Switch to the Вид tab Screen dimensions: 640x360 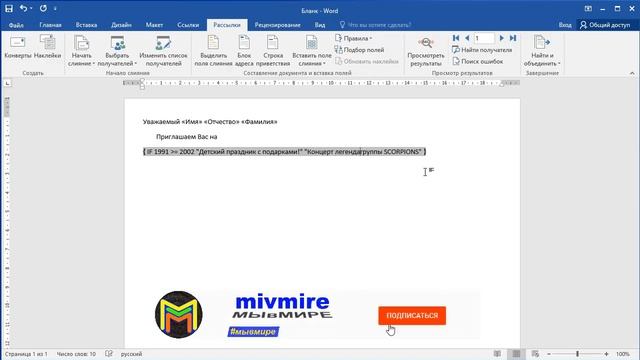coord(320,25)
